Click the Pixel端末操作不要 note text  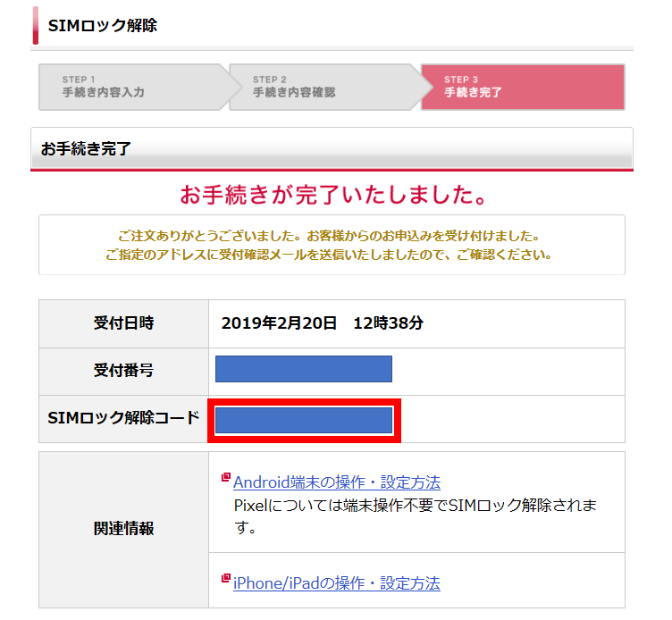click(415, 516)
